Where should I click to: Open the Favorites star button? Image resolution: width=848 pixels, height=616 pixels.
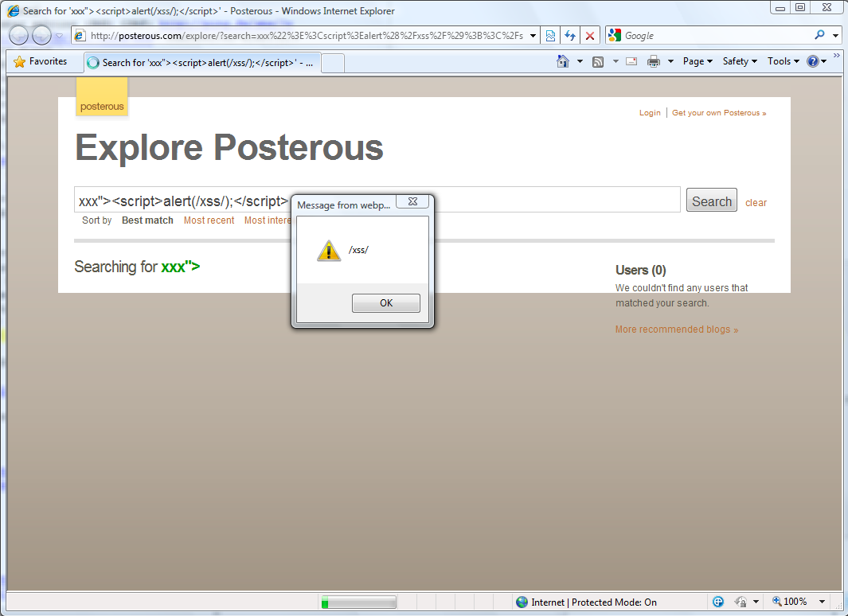pos(40,61)
